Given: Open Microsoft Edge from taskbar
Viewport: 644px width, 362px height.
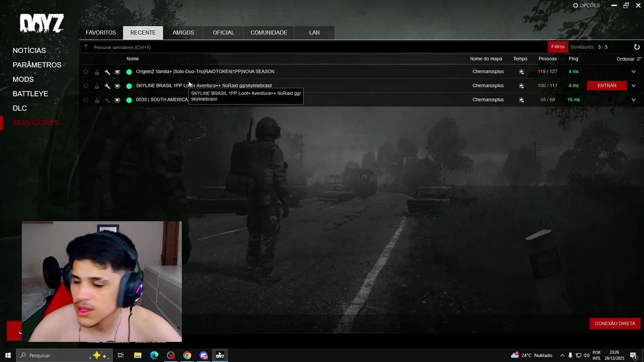Looking at the screenshot, I should point(154,355).
